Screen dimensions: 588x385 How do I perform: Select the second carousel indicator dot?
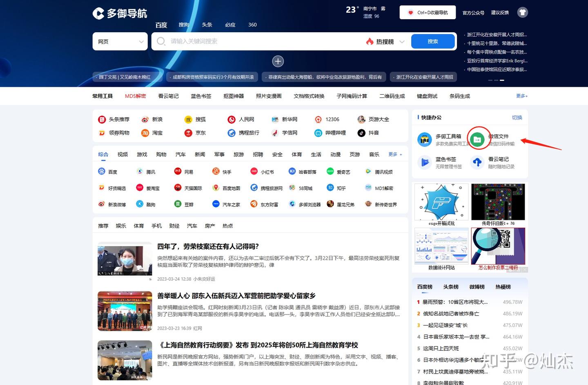[496, 80]
